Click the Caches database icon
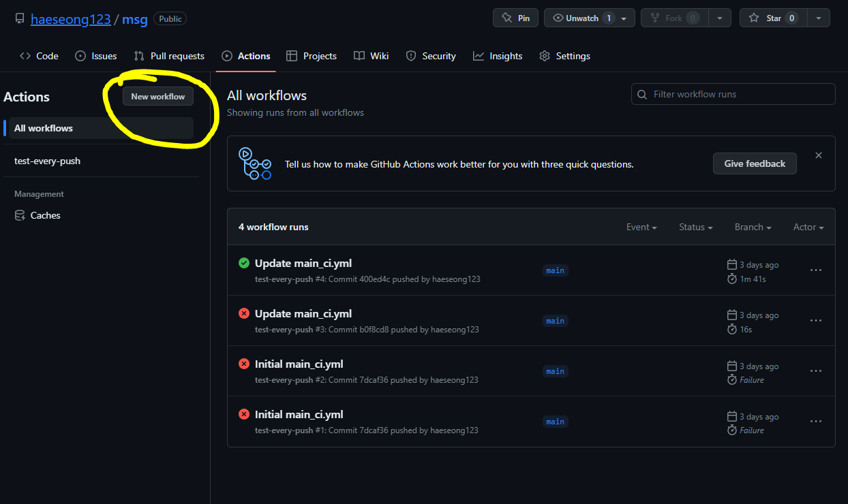 pyautogui.click(x=20, y=215)
